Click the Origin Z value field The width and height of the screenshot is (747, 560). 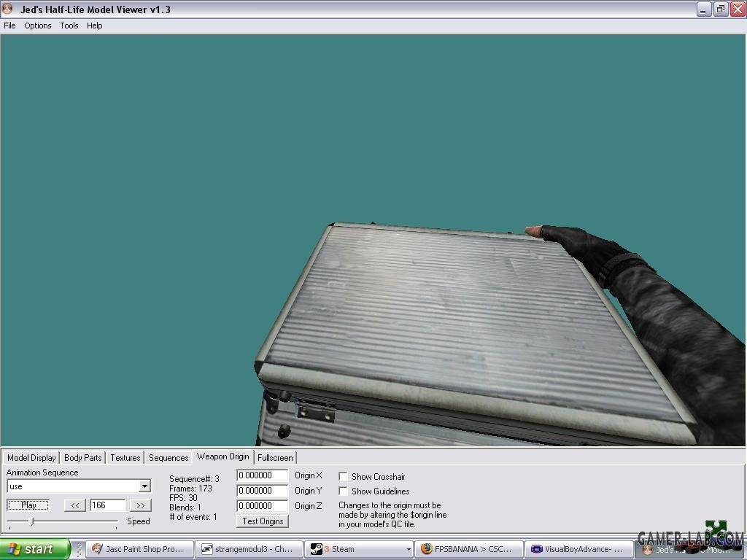click(x=263, y=506)
